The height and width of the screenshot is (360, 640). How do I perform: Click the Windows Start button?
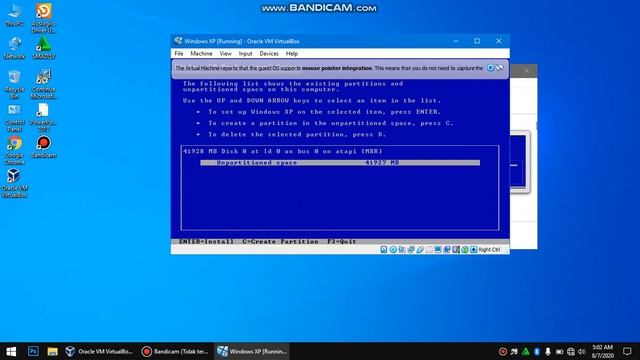point(11,351)
